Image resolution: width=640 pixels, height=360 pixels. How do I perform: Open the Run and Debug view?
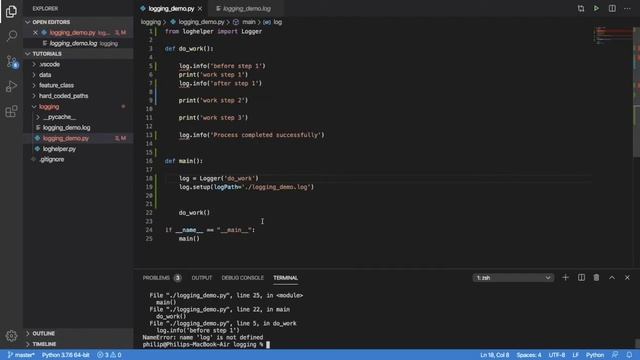coord(11,87)
